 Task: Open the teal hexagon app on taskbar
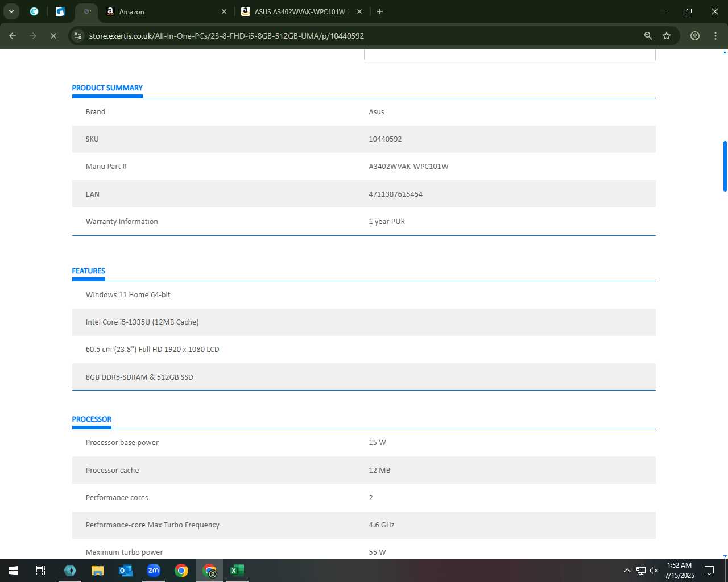70,571
